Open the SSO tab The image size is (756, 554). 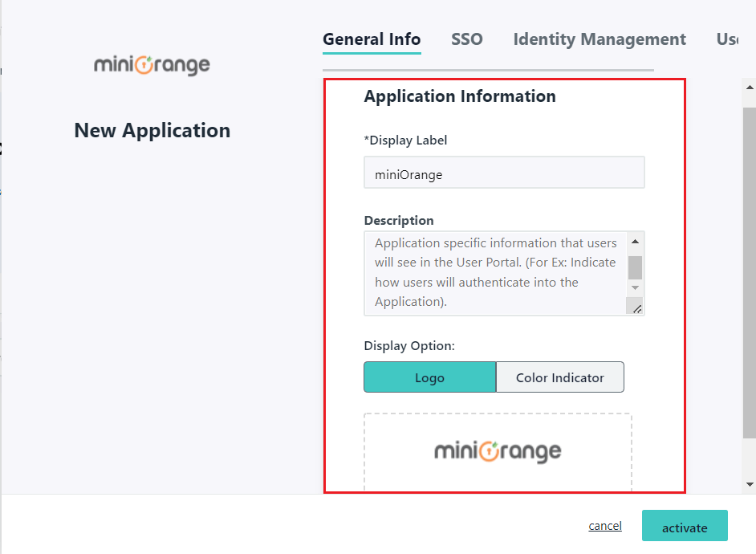467,39
